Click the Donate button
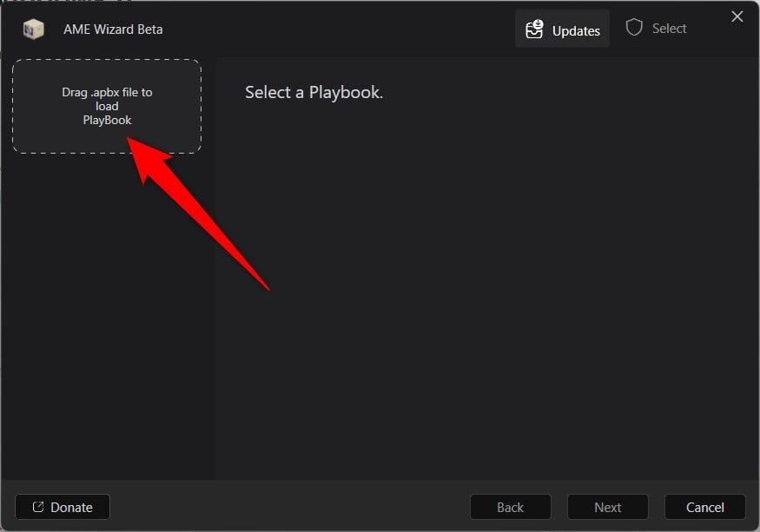This screenshot has height=532, width=760. click(63, 507)
